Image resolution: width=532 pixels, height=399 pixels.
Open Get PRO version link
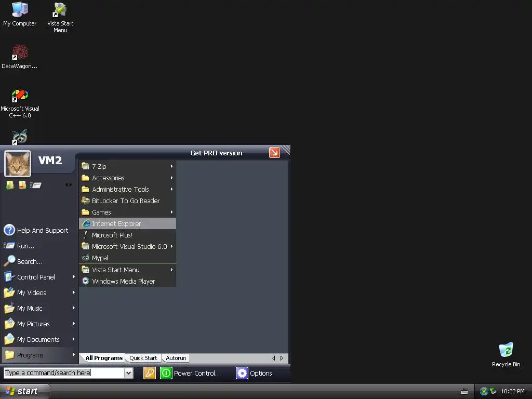[217, 153]
